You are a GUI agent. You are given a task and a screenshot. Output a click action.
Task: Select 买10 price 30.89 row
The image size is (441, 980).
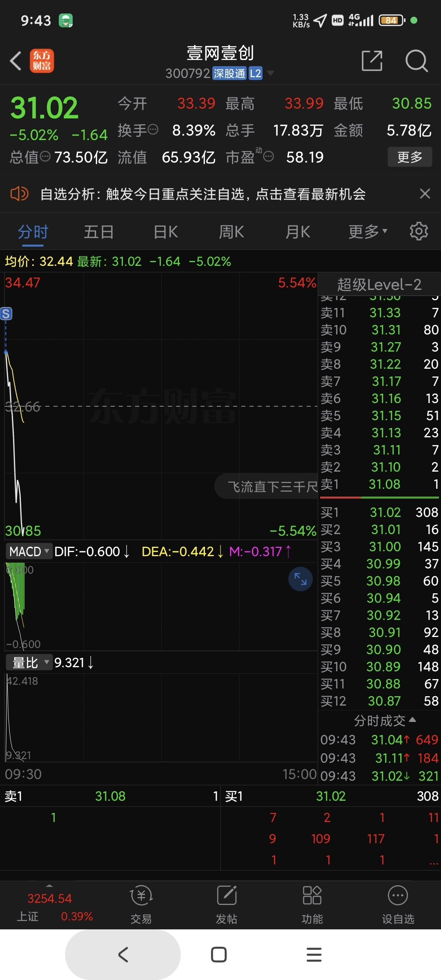pos(379,667)
